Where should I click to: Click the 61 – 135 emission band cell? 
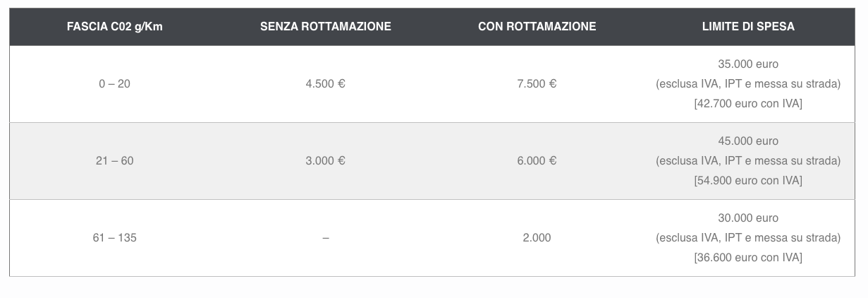(114, 238)
